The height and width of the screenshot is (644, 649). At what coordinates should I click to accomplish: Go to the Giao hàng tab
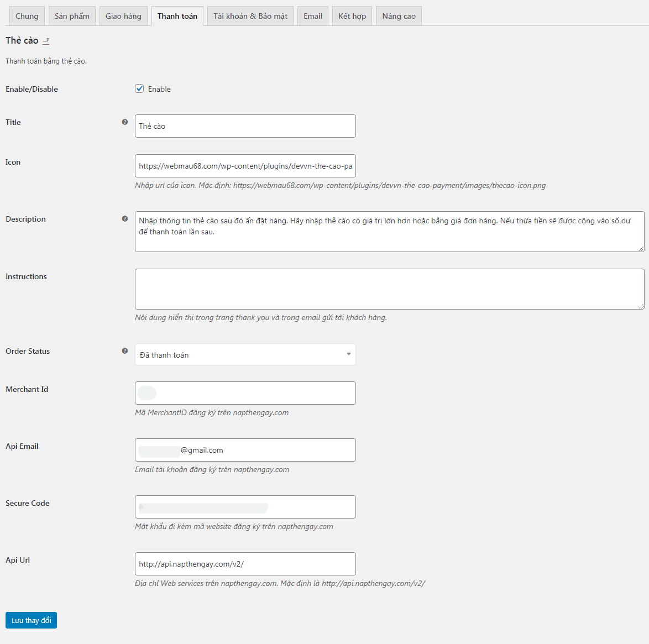pos(123,16)
